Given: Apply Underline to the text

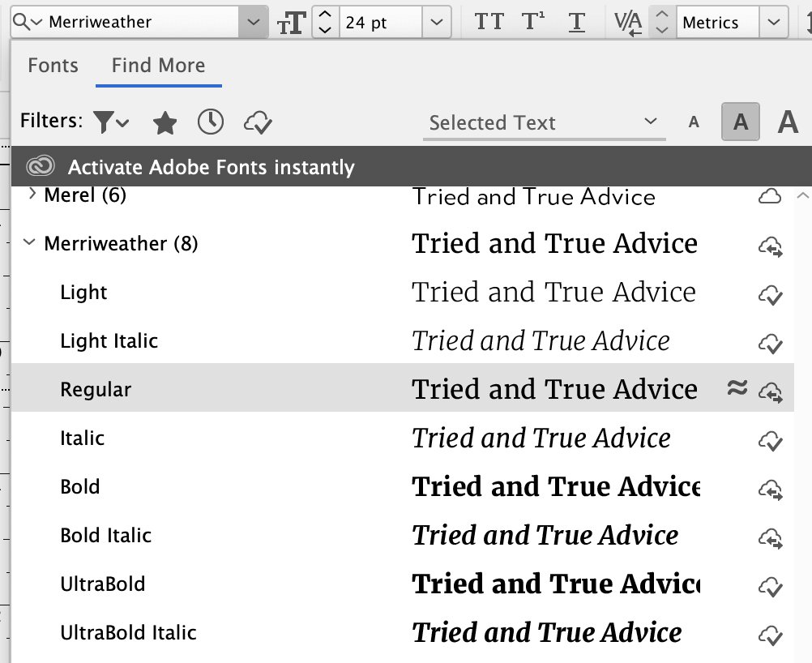Looking at the screenshot, I should 576,22.
